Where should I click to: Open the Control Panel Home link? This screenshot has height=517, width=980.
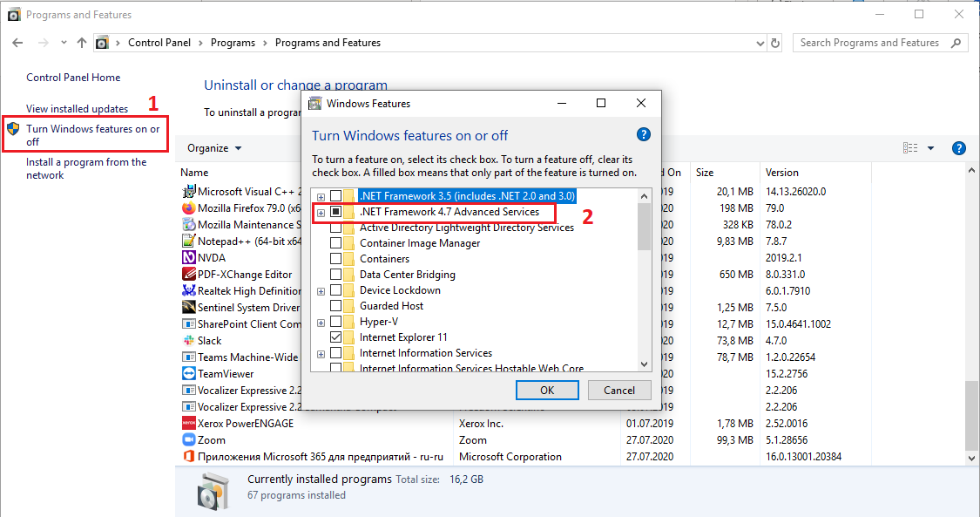point(73,78)
